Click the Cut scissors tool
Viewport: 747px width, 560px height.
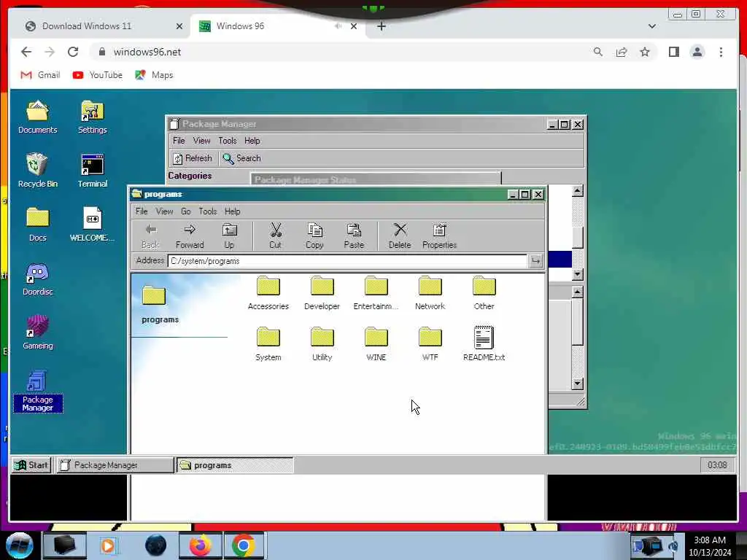point(275,237)
